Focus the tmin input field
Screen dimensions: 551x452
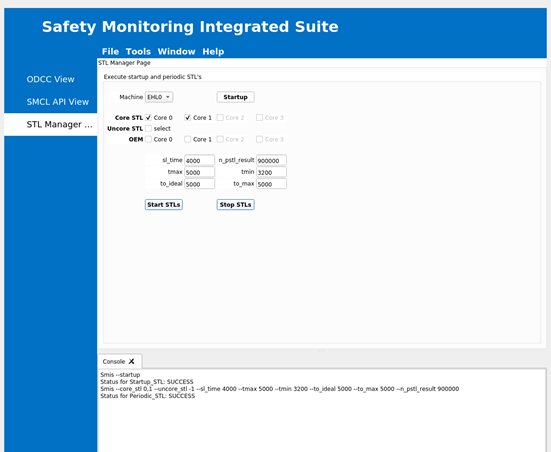click(271, 172)
